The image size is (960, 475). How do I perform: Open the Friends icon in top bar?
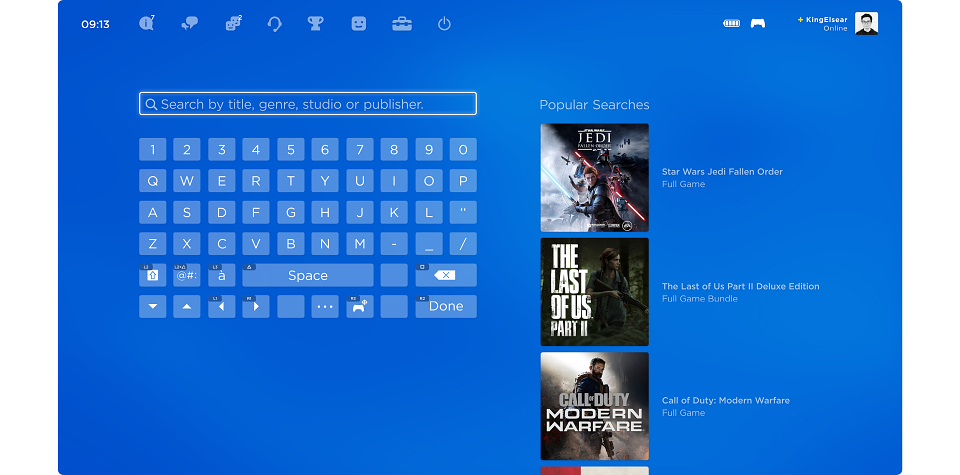pyautogui.click(x=233, y=24)
